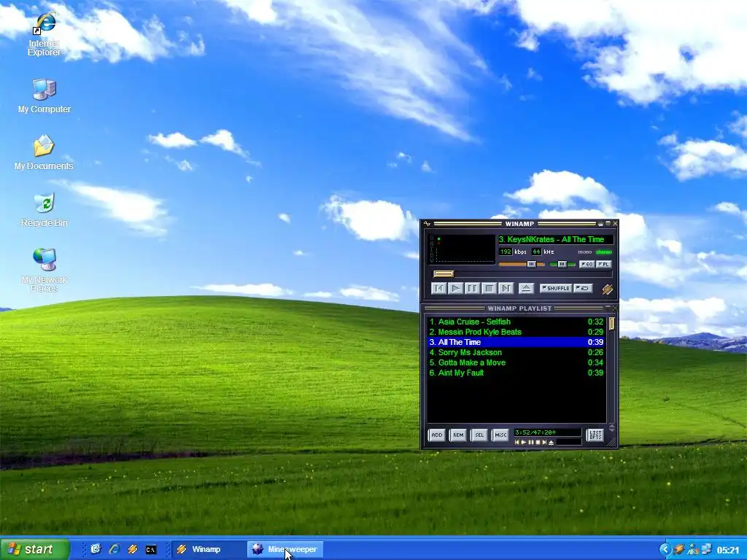
Task: Open file with Winamp eject button
Action: pyautogui.click(x=526, y=288)
